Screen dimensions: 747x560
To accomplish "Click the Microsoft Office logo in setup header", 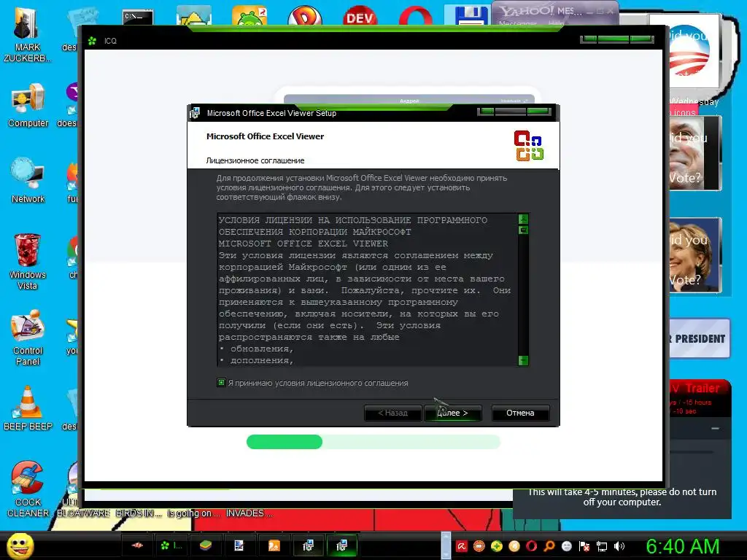I will [x=529, y=145].
